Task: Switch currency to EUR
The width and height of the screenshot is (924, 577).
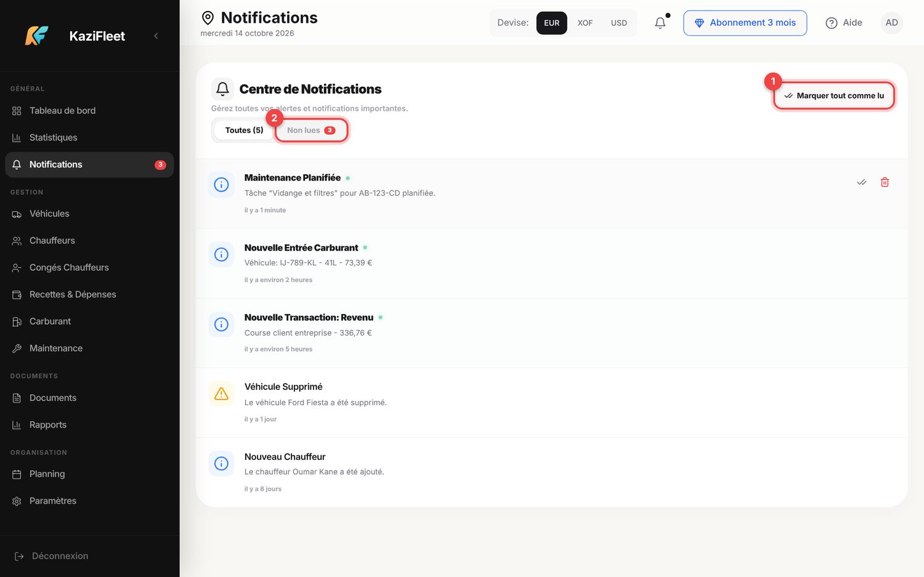Action: coord(552,23)
